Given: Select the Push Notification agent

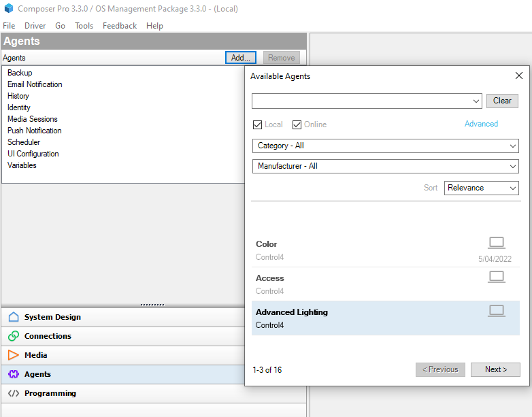Looking at the screenshot, I should click(x=34, y=131).
